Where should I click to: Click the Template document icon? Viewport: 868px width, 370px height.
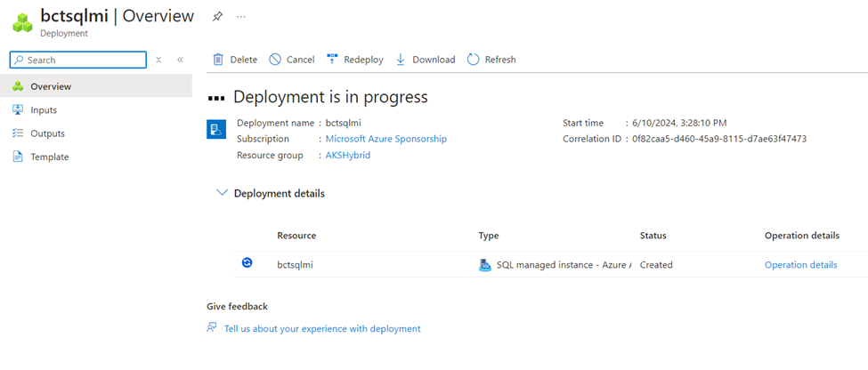pos(18,157)
